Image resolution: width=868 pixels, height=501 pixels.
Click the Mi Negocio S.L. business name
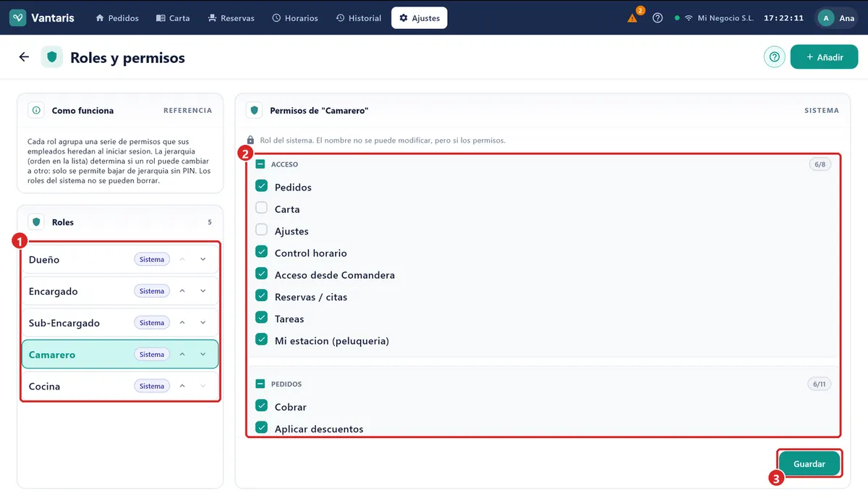coord(726,18)
